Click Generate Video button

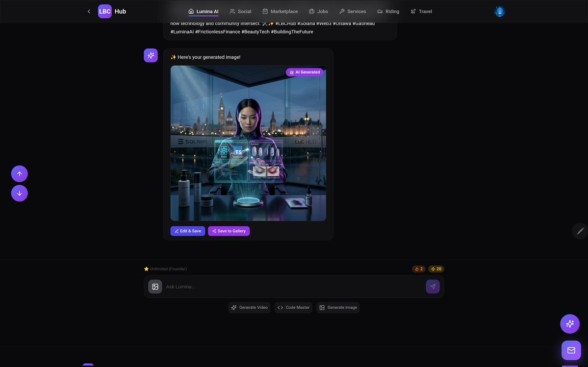[250, 307]
